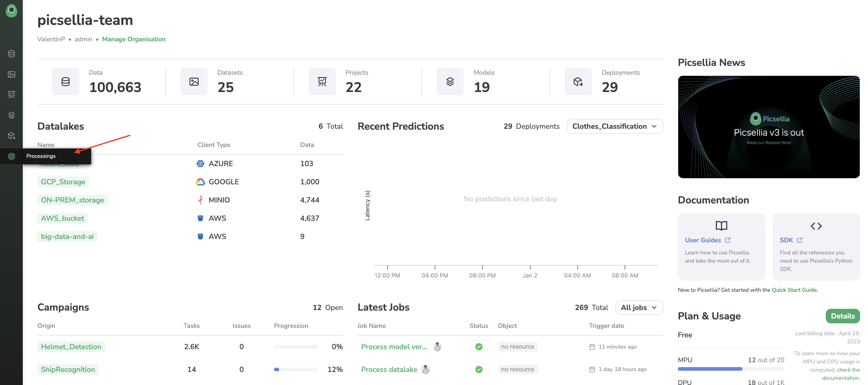Open the Clothes_Classification deployment dropdown
This screenshot has height=385, width=868.
tap(615, 126)
